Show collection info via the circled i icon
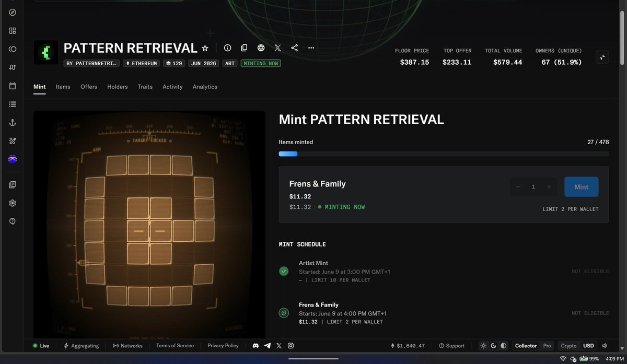627x364 pixels. (227, 48)
